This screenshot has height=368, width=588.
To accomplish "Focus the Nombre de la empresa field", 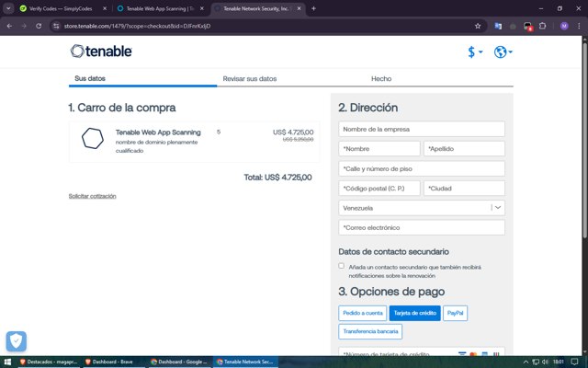I will click(x=422, y=129).
